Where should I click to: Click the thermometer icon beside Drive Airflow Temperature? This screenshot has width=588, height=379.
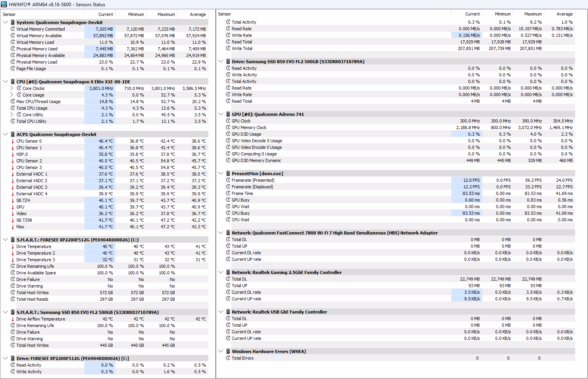coord(13,319)
